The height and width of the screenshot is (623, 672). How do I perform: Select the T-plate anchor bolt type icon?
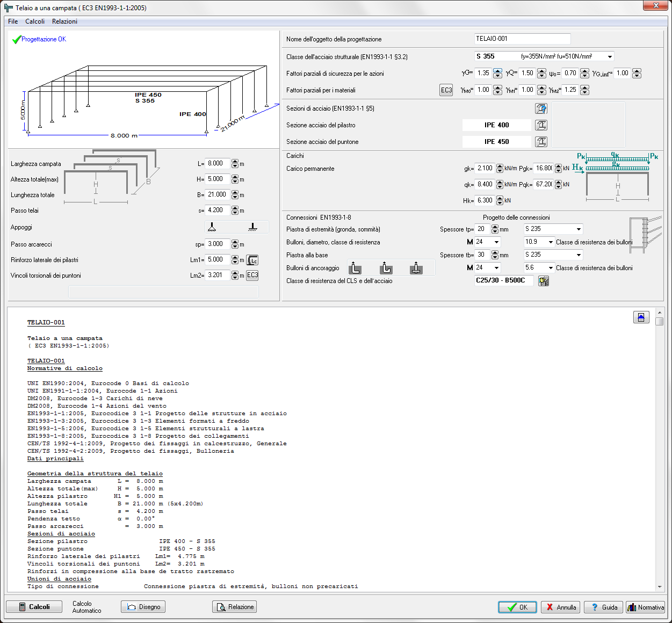[416, 268]
